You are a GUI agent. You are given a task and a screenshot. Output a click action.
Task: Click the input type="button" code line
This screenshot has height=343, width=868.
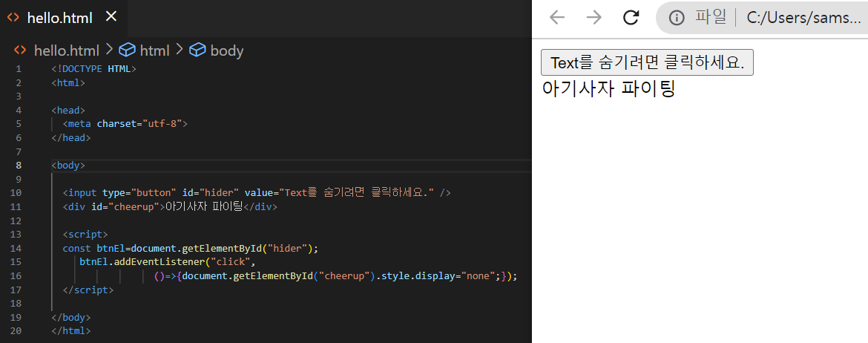click(x=257, y=193)
